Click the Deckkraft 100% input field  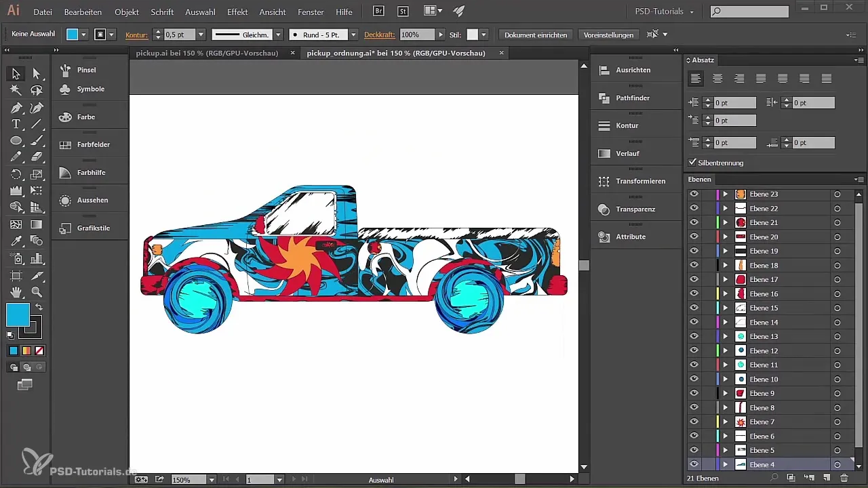tap(416, 35)
